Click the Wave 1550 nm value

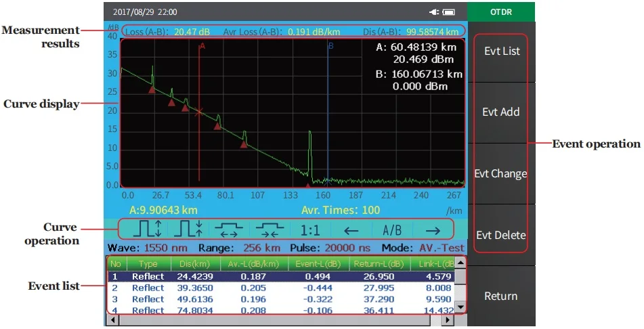[165, 248]
